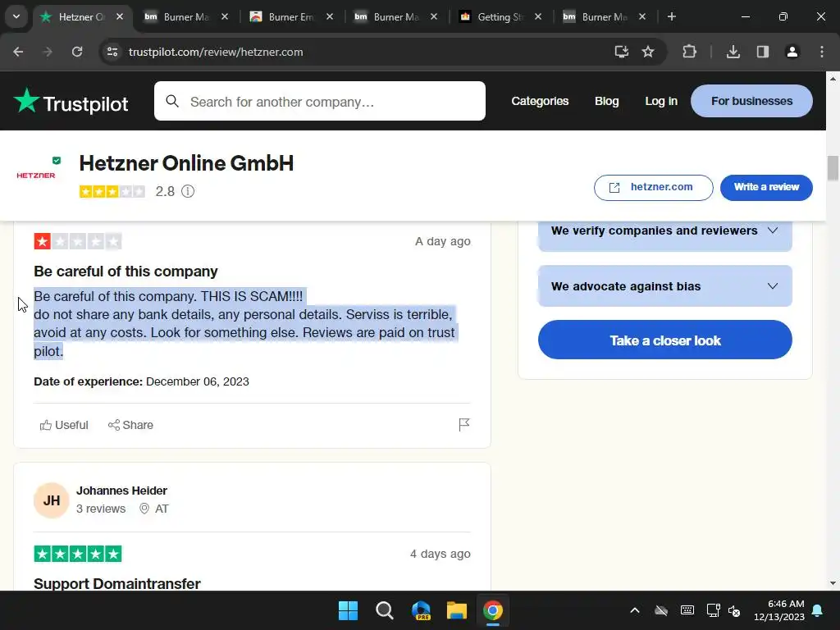Click the 'Be careful of this company' heading
This screenshot has height=630, width=840.
(126, 271)
